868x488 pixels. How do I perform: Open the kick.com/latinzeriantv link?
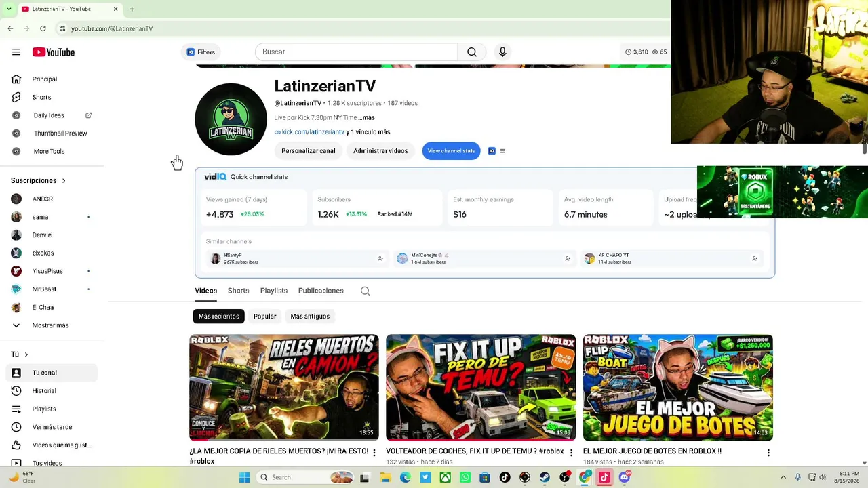tap(313, 132)
